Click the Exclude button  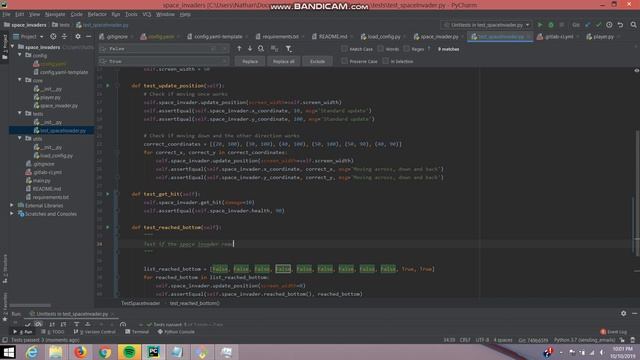coord(317,61)
